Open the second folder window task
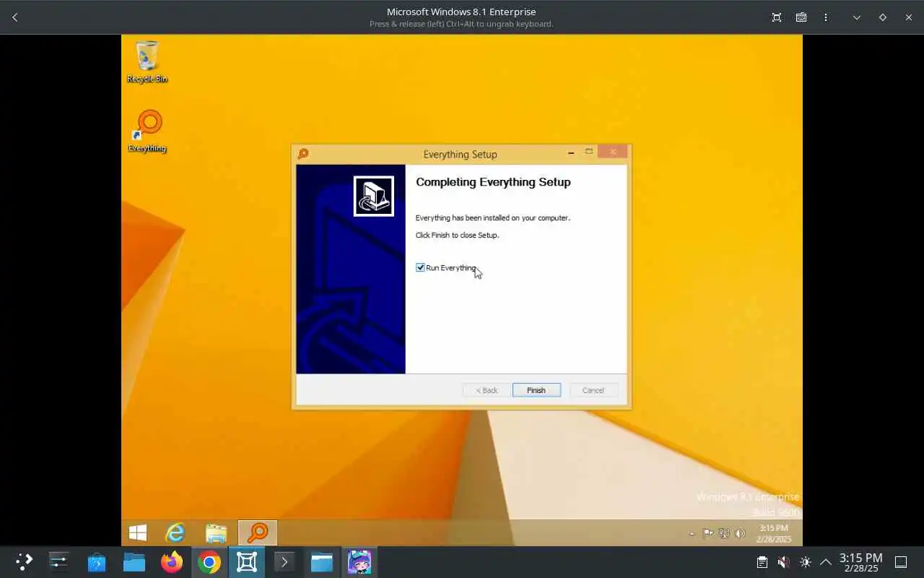Image resolution: width=924 pixels, height=578 pixels. coord(322,561)
